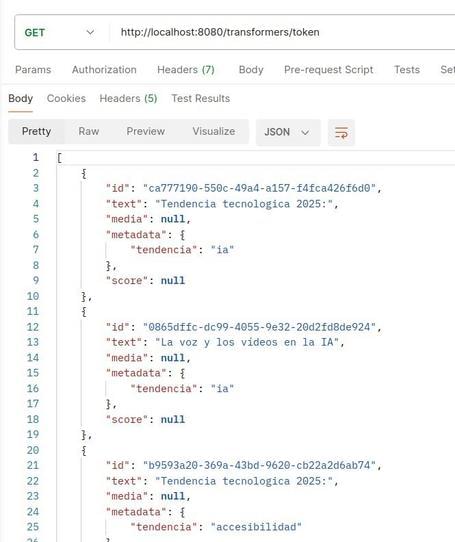Click the "score" key on line 18
The image size is (455, 542).
(x=127, y=419)
